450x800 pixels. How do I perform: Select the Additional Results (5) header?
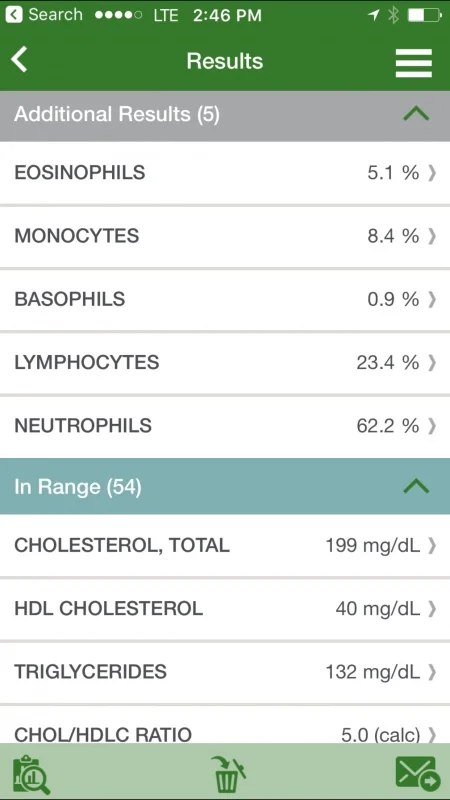click(x=225, y=116)
